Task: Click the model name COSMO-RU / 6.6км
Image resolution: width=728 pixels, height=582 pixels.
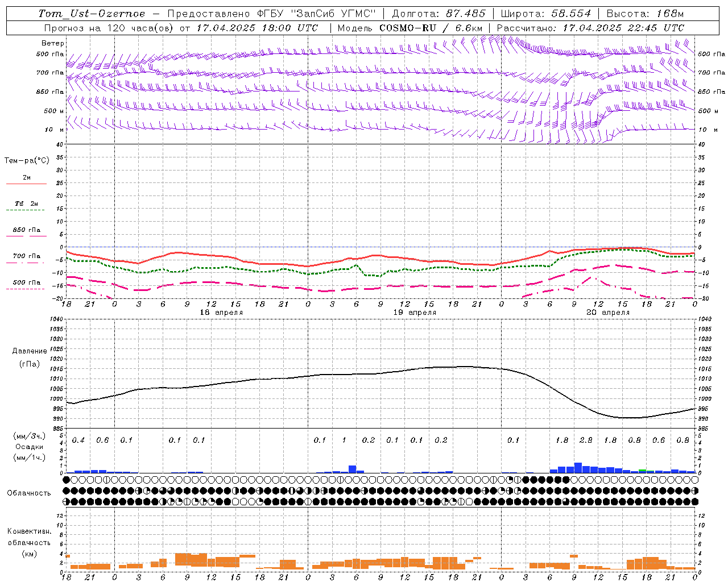Action: [431, 28]
